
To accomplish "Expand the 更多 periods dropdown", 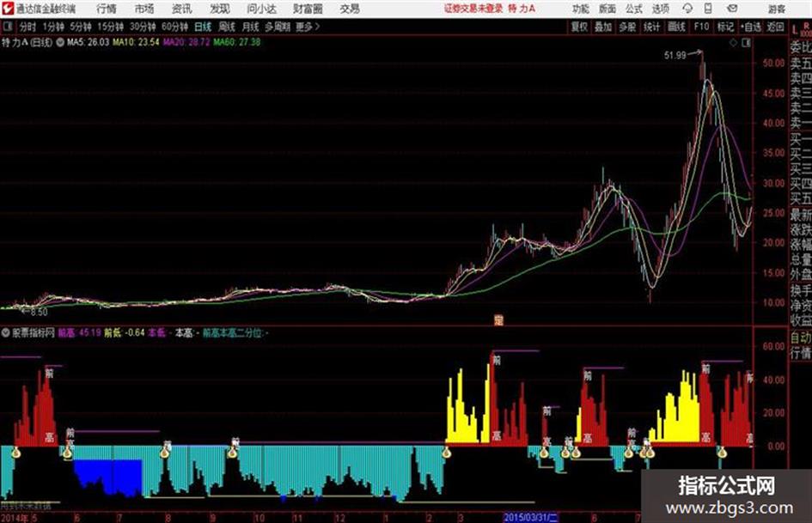I will (x=308, y=27).
